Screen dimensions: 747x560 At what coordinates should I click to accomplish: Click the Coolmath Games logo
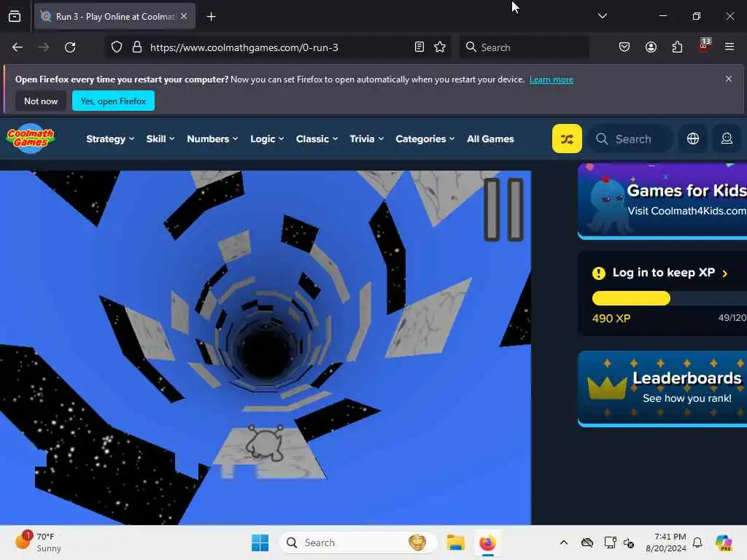click(x=31, y=139)
